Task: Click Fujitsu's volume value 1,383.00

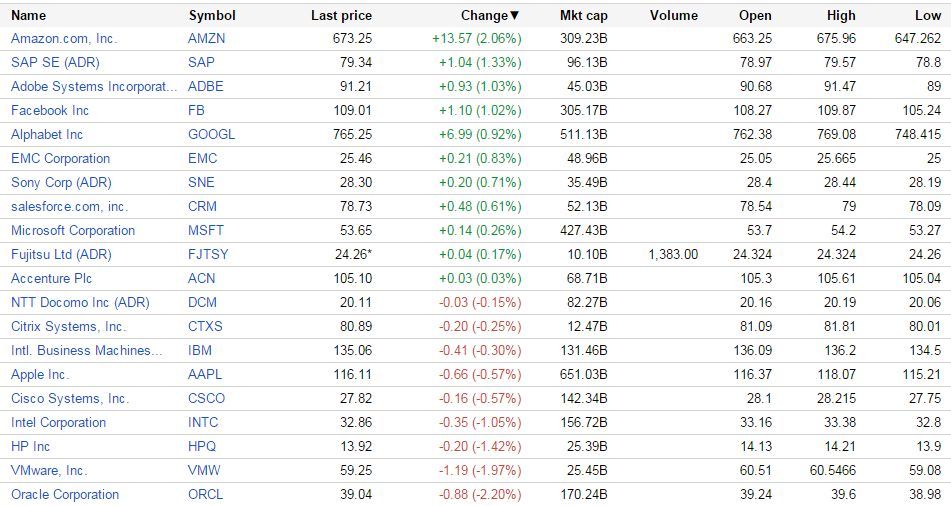Action: tap(674, 254)
